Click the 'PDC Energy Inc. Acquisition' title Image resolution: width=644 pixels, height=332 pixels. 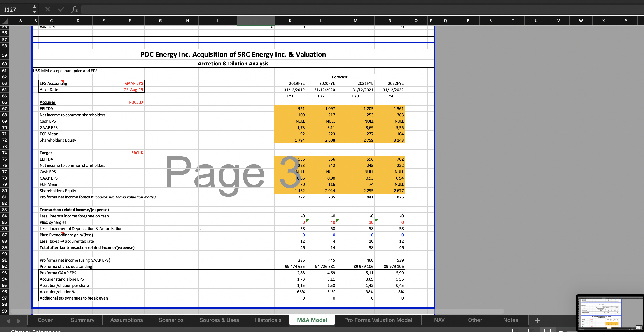pyautogui.click(x=233, y=54)
